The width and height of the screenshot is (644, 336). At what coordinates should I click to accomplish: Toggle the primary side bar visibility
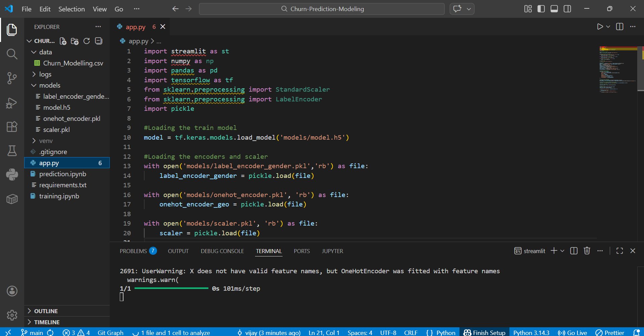point(541,9)
